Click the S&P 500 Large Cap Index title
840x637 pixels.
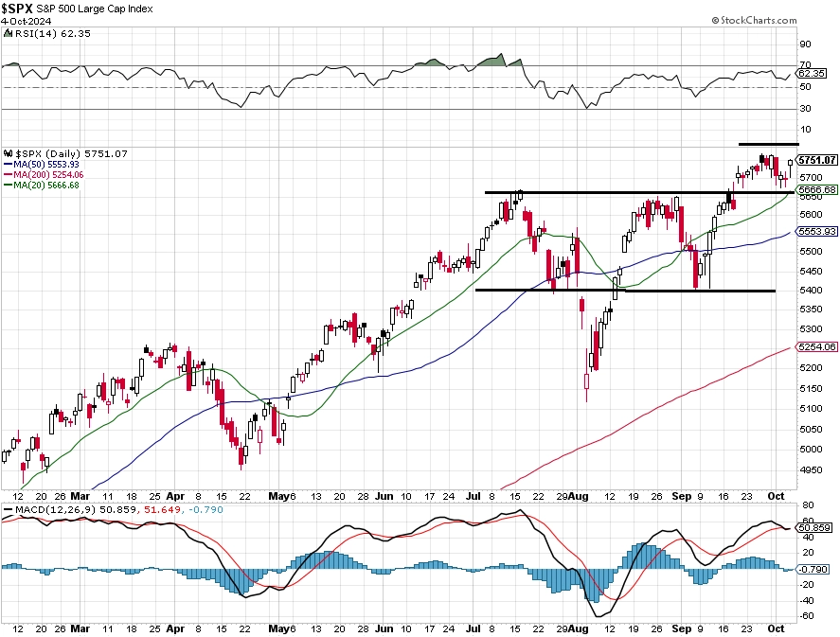tap(95, 9)
